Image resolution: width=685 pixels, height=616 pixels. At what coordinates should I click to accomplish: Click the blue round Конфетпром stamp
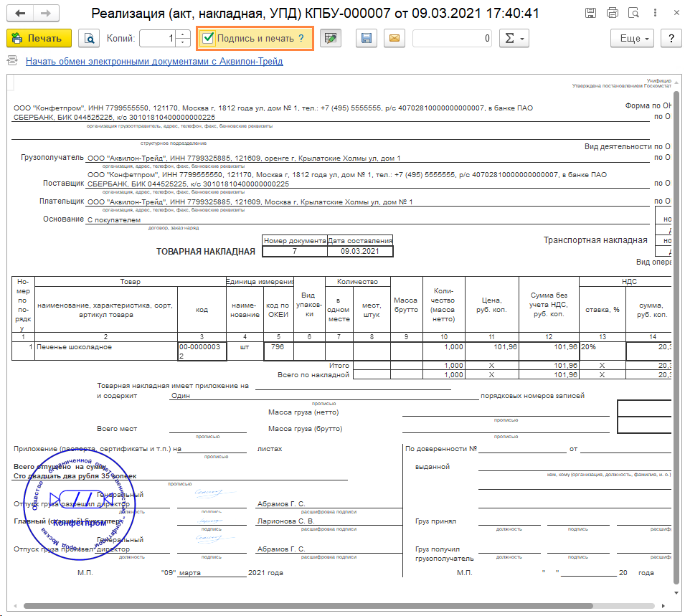coord(79,505)
